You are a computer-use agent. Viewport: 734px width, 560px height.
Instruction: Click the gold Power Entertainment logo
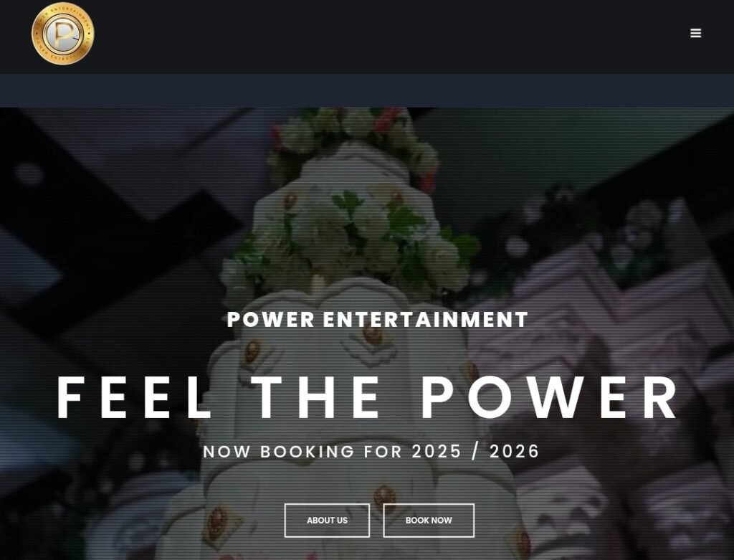[x=63, y=33]
